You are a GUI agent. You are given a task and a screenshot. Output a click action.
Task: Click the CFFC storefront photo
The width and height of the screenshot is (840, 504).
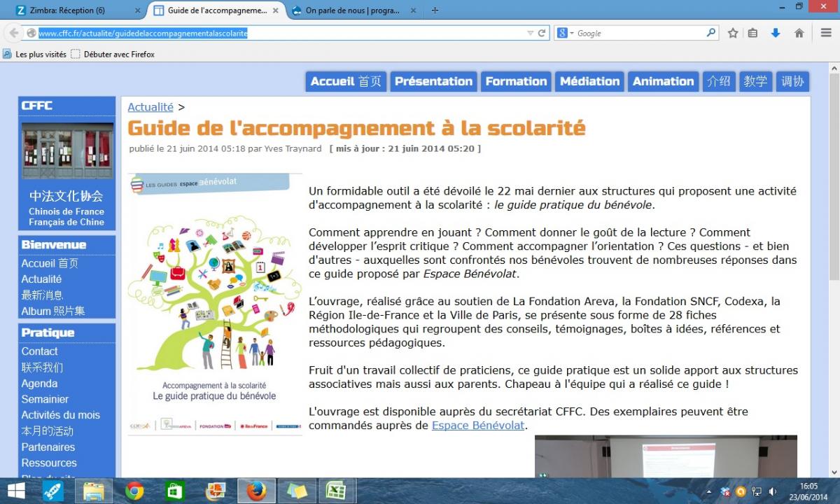point(67,150)
